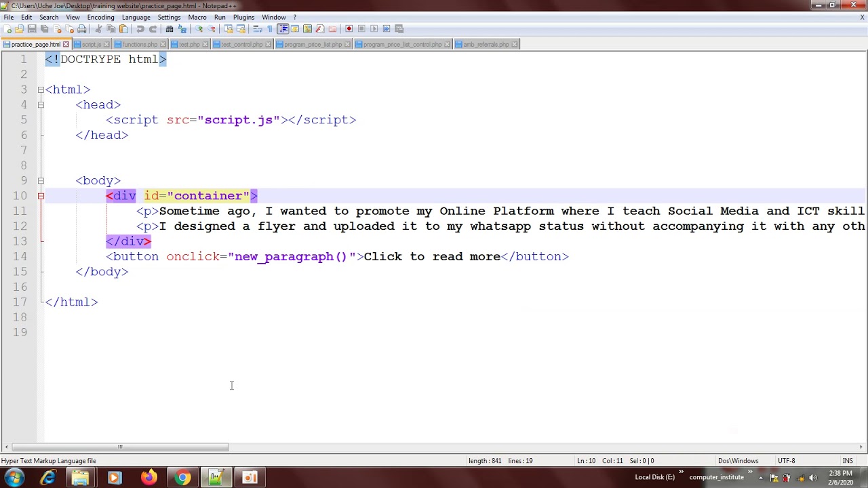Image resolution: width=868 pixels, height=488 pixels.
Task: Open the Macro menu
Action: (197, 17)
